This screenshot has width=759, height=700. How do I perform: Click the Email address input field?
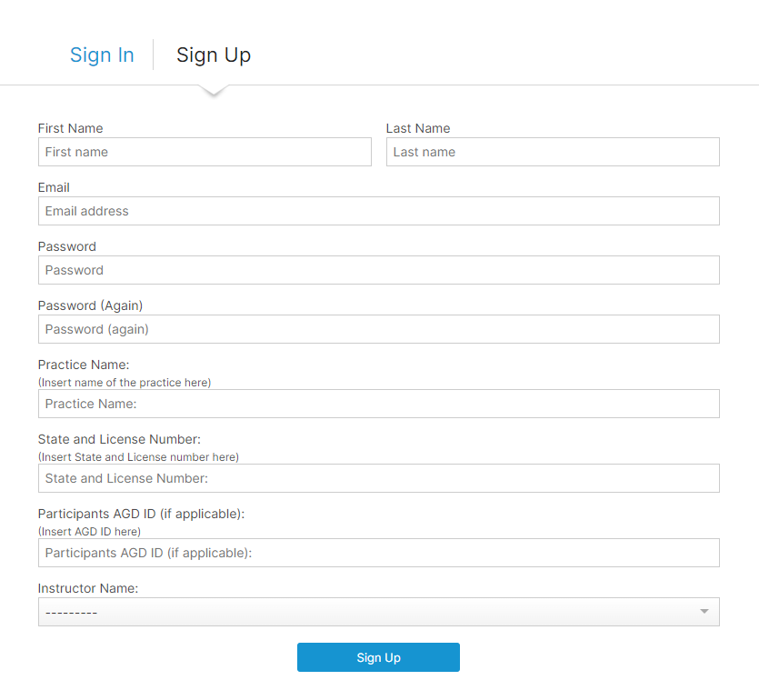[x=378, y=211]
